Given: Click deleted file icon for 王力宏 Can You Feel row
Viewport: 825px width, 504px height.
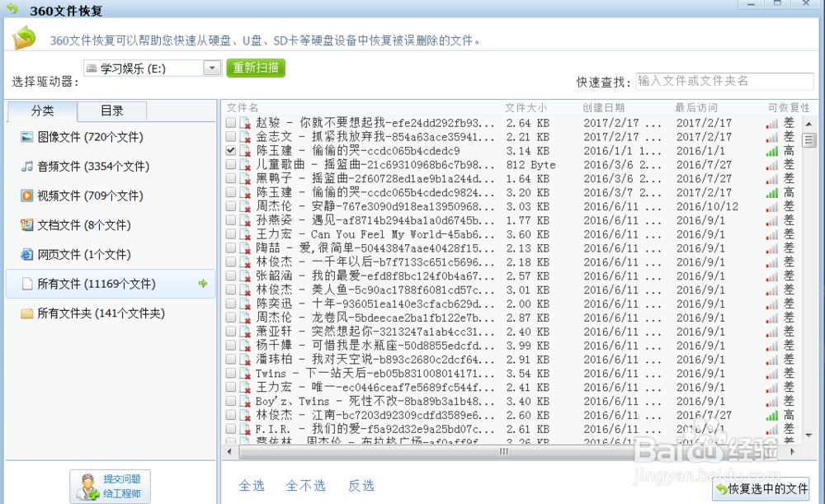Looking at the screenshot, I should click(245, 234).
